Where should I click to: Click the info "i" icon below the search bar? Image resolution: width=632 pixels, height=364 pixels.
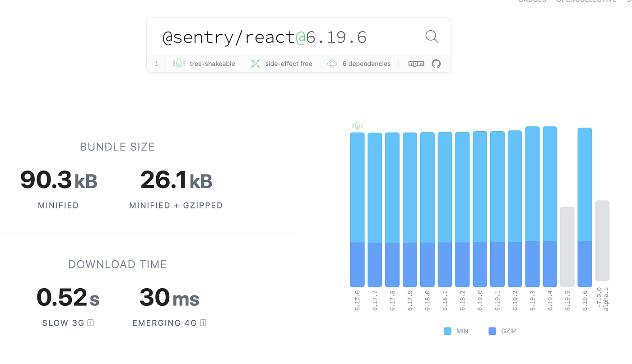point(156,64)
